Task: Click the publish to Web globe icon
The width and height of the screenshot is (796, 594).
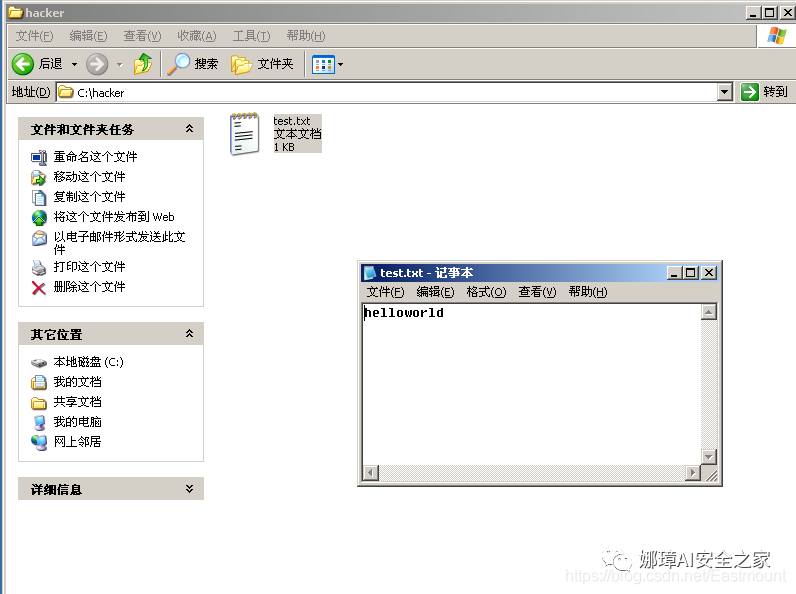Action: pyautogui.click(x=39, y=218)
